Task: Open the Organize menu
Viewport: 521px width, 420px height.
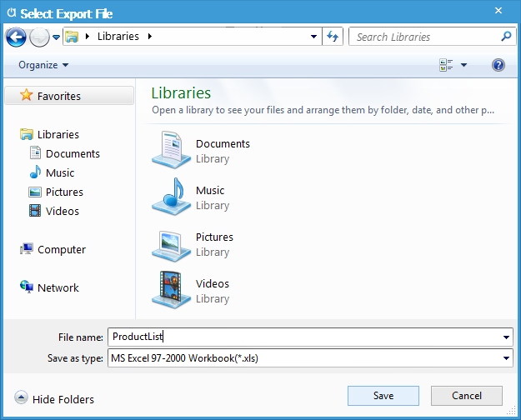Action: pos(43,65)
